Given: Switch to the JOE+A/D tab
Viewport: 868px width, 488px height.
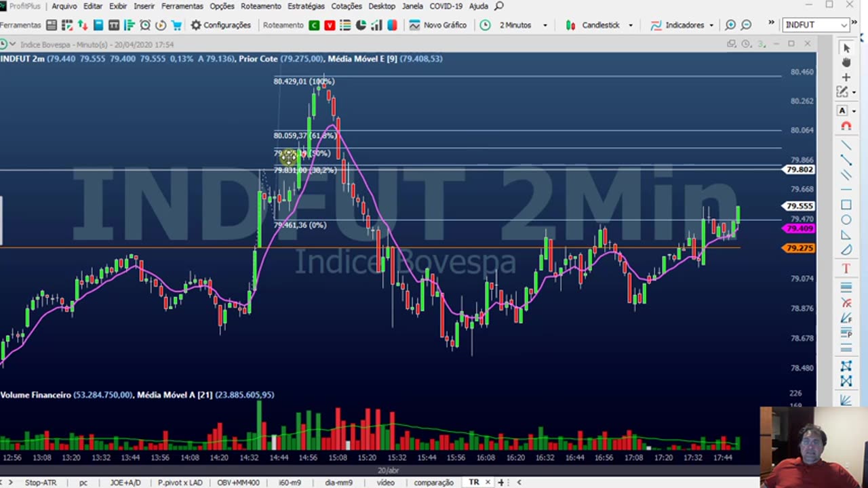Looking at the screenshot, I should pyautogui.click(x=125, y=483).
